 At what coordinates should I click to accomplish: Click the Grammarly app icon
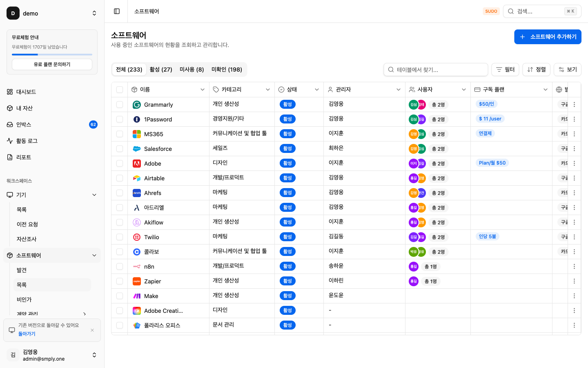click(137, 105)
